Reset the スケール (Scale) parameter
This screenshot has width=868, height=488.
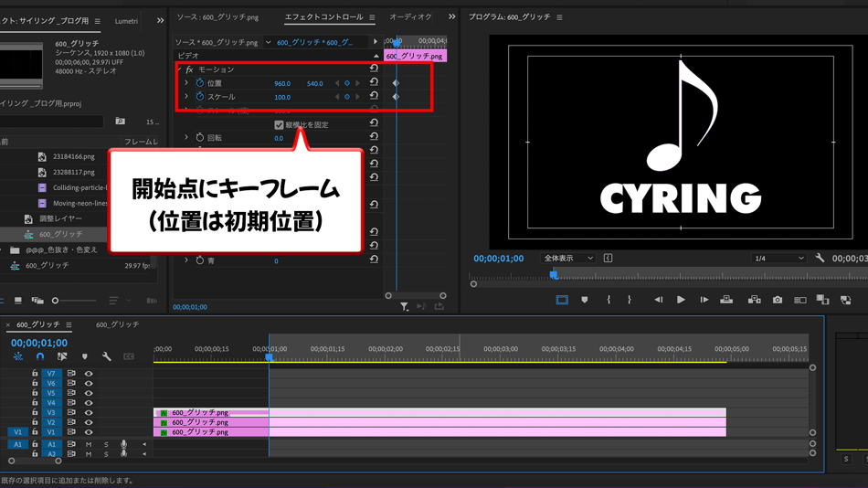374,97
